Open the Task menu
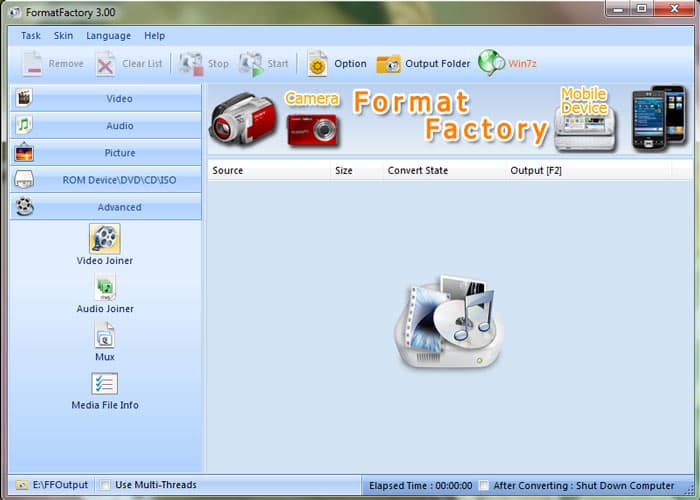 [30, 36]
